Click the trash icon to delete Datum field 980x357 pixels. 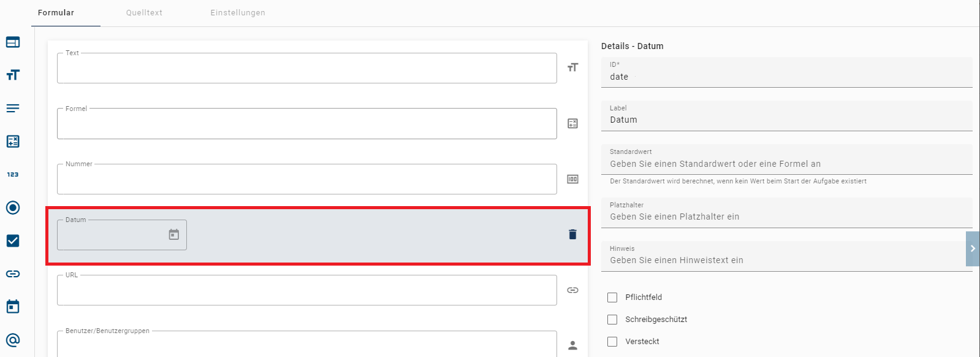tap(572, 234)
